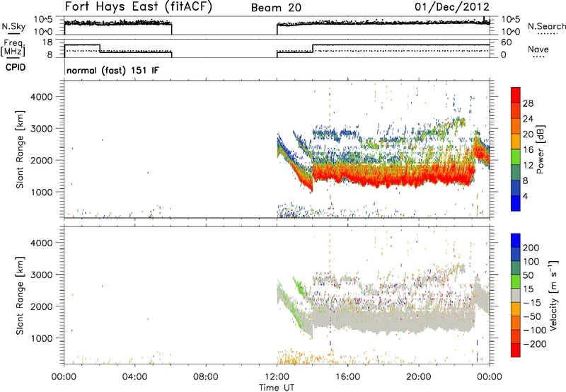Click the 'Power [dB]' colorbar label
The height and width of the screenshot is (392, 566).
[541, 149]
